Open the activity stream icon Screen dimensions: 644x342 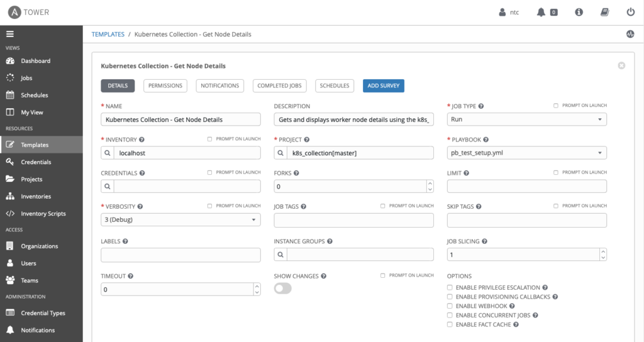630,34
